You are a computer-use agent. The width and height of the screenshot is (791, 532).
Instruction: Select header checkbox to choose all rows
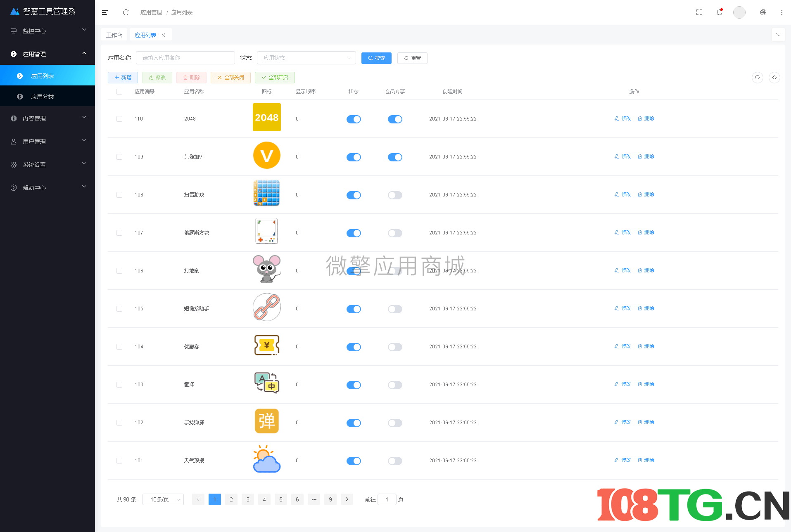pyautogui.click(x=119, y=91)
